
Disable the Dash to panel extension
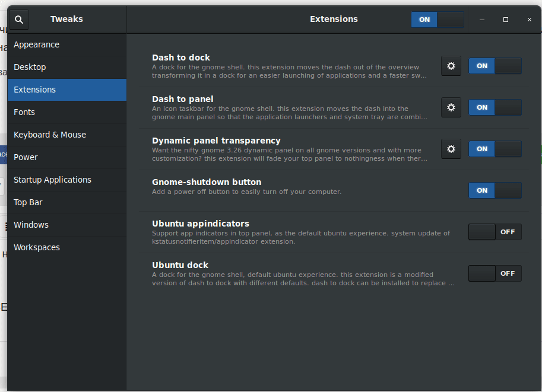(495, 107)
